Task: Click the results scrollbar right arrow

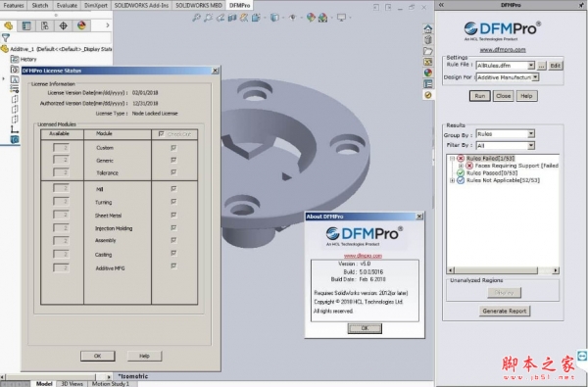Action: pyautogui.click(x=556, y=270)
